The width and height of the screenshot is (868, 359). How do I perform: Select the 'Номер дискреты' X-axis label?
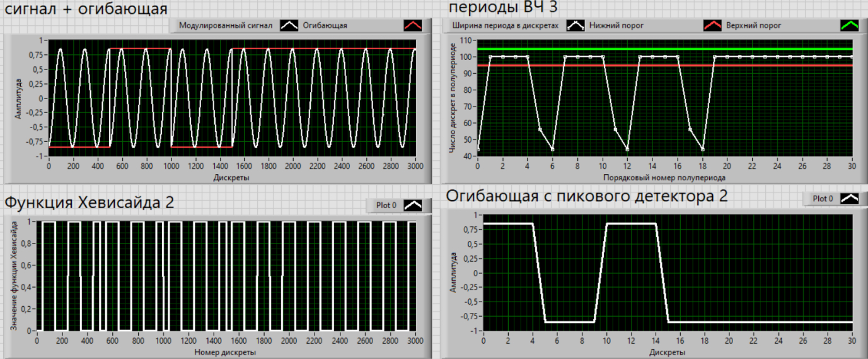(x=225, y=352)
